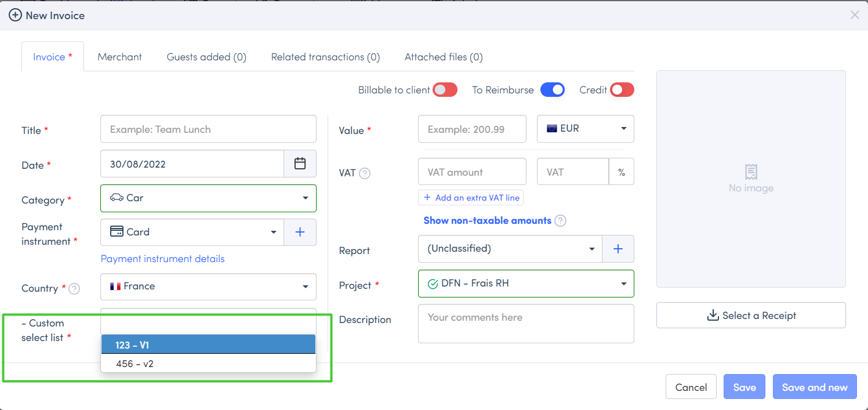
Task: Open the Category dropdown showing Car
Action: coord(208,198)
